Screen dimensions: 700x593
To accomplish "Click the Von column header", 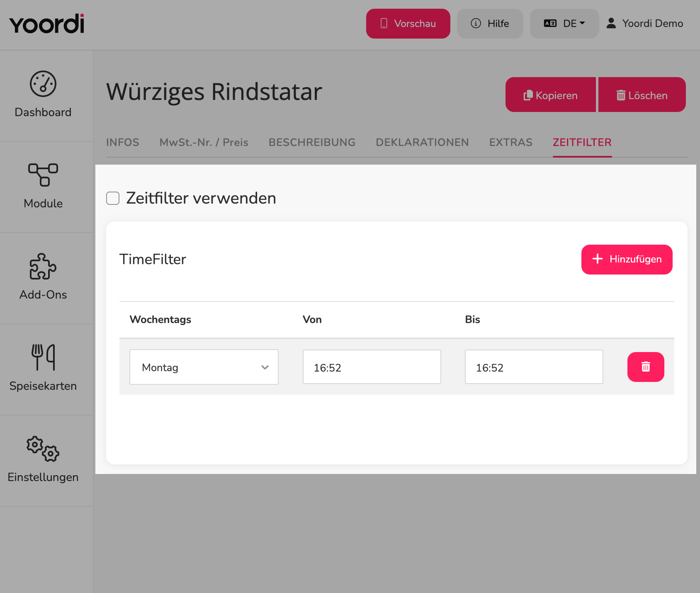I will (x=312, y=319).
